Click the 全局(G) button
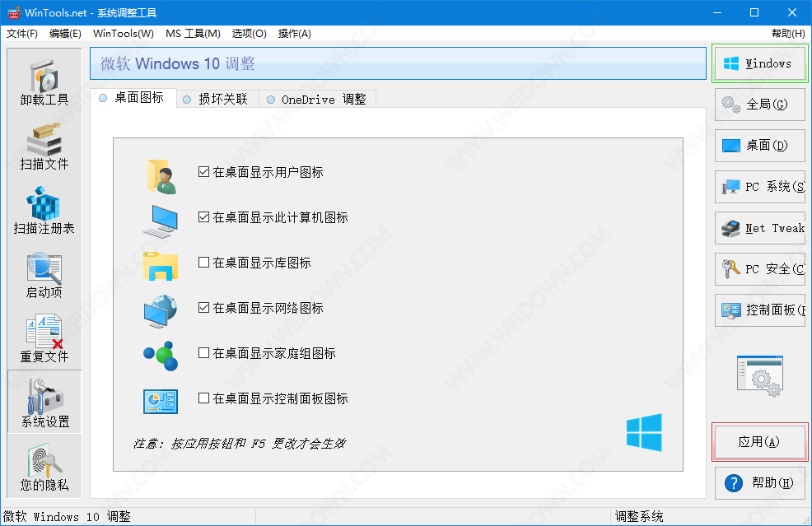Viewport: 812px width, 526px height. click(759, 105)
